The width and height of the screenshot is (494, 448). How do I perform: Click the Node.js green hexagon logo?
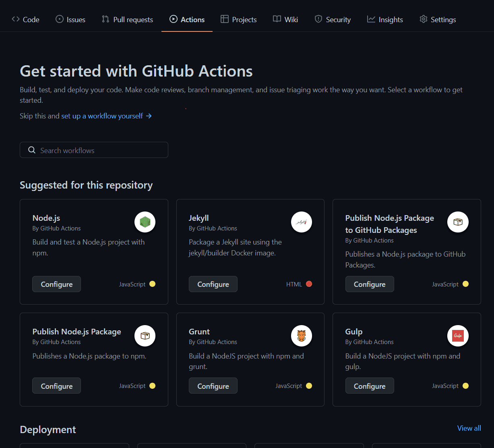(x=145, y=222)
